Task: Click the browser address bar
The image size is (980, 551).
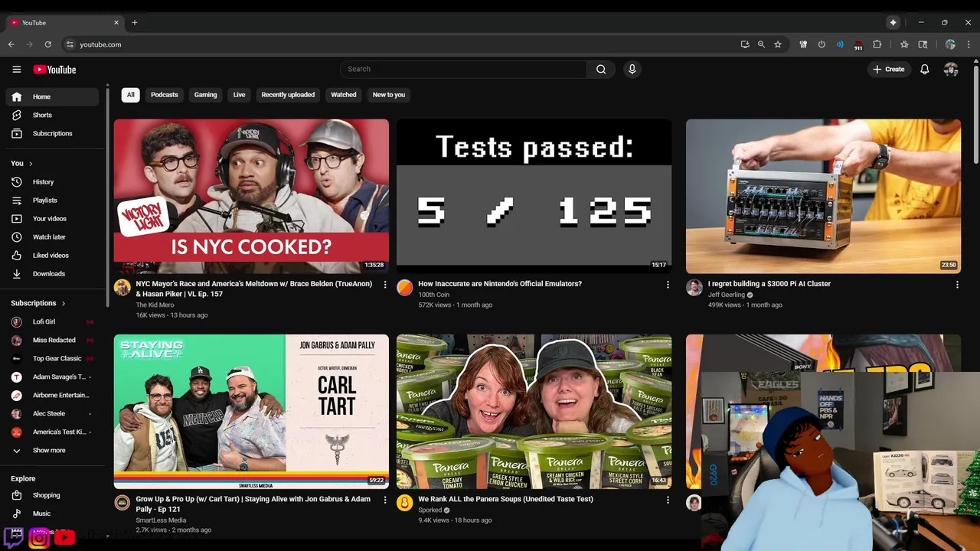Action: tap(398, 44)
